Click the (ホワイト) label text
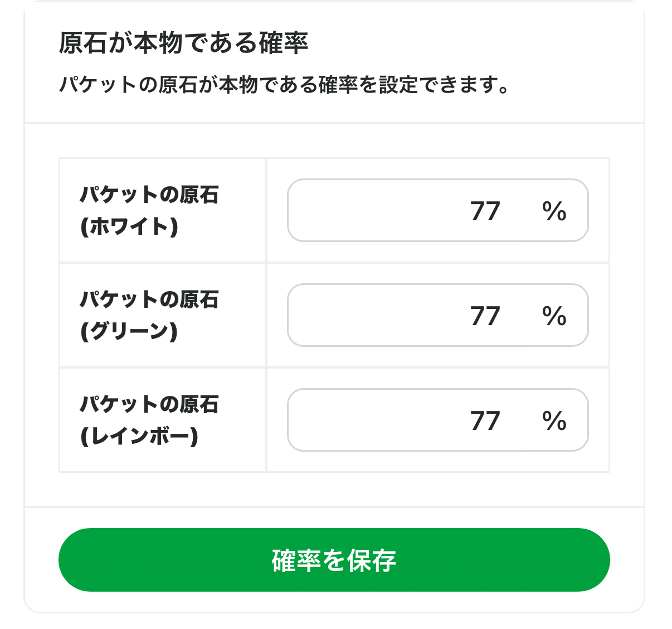This screenshot has height=629, width=672. (129, 227)
